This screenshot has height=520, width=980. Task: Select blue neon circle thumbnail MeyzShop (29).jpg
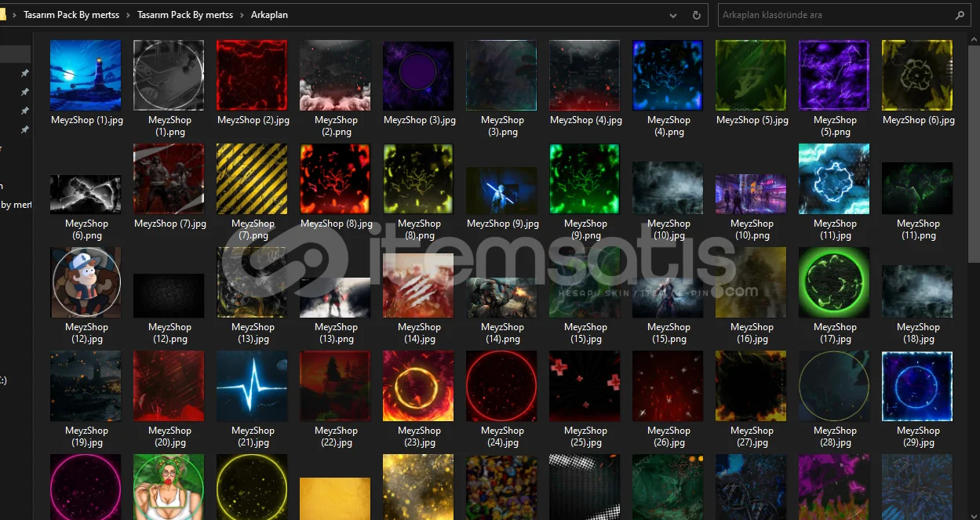pos(917,386)
